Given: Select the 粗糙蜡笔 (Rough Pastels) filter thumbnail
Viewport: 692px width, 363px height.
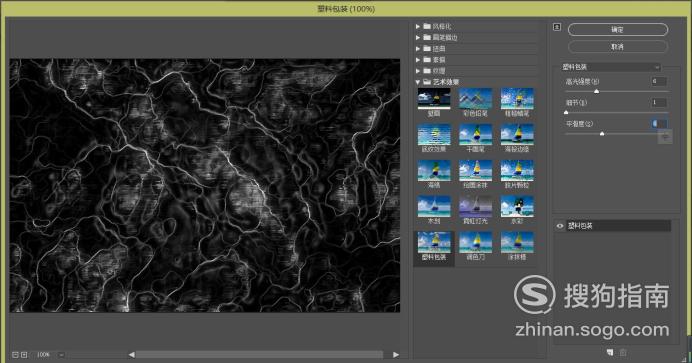Looking at the screenshot, I should click(517, 98).
